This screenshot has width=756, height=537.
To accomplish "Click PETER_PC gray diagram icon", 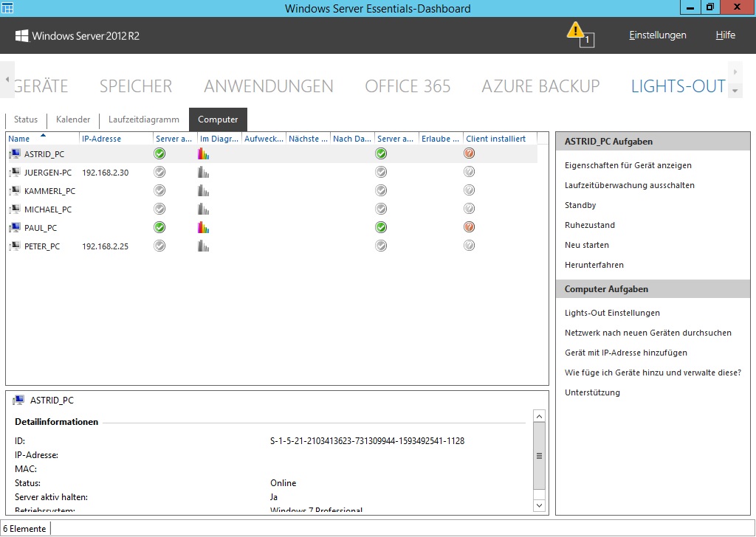I will click(204, 246).
